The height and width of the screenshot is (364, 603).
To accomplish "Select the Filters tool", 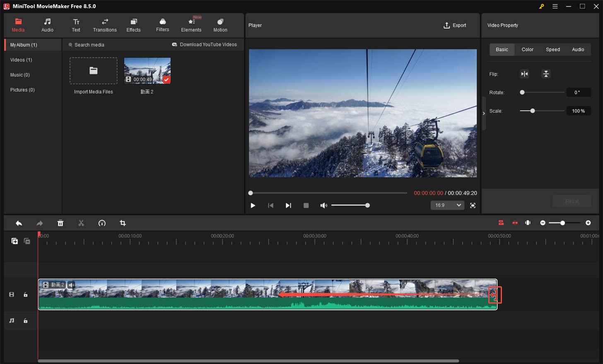I will (162, 25).
